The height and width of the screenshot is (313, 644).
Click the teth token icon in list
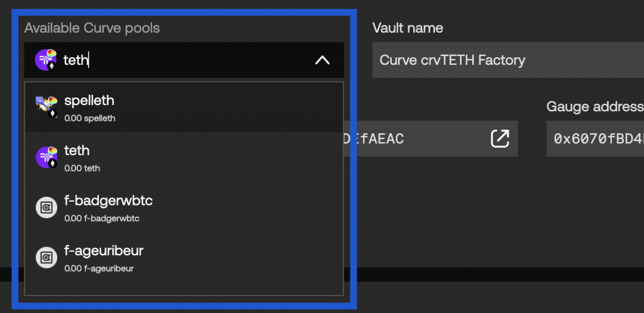[x=47, y=157]
